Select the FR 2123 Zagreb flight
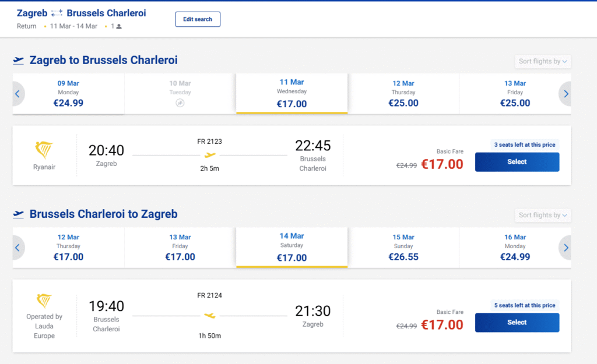The image size is (597, 364). (517, 162)
